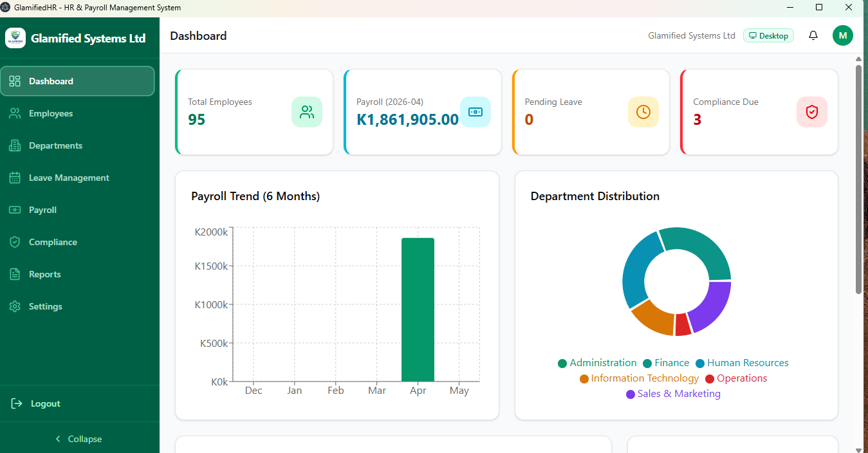
Task: Click the Glamified Systems logo in sidebar
Action: [x=15, y=38]
